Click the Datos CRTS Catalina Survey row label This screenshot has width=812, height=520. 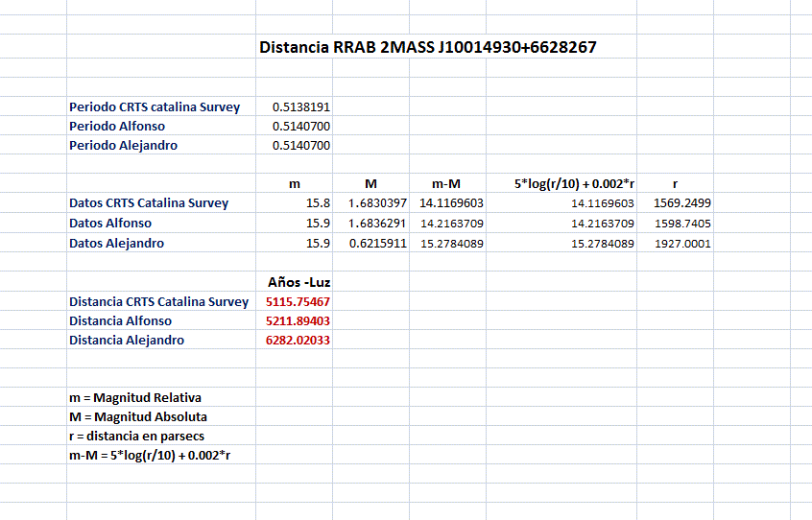(x=149, y=202)
